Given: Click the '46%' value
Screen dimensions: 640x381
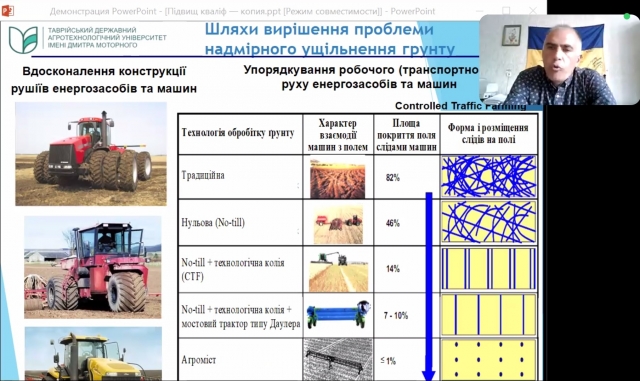Looking at the screenshot, I should point(393,223).
